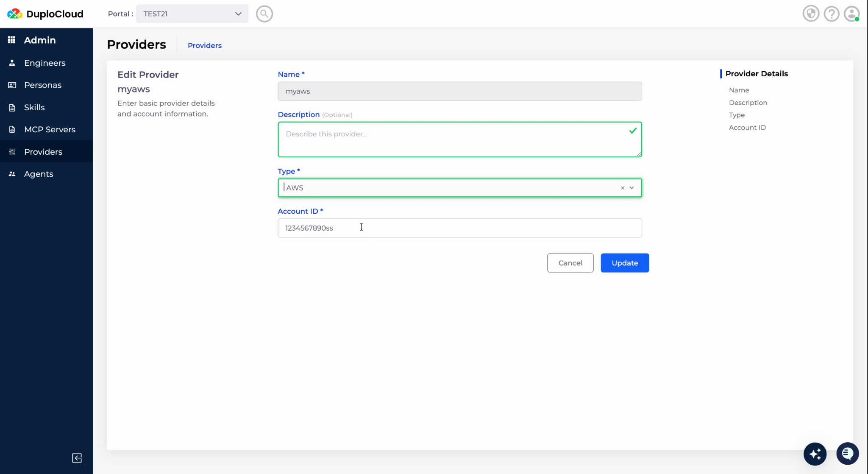Follow the Providers breadcrumb link
The image size is (868, 474).
click(x=204, y=45)
